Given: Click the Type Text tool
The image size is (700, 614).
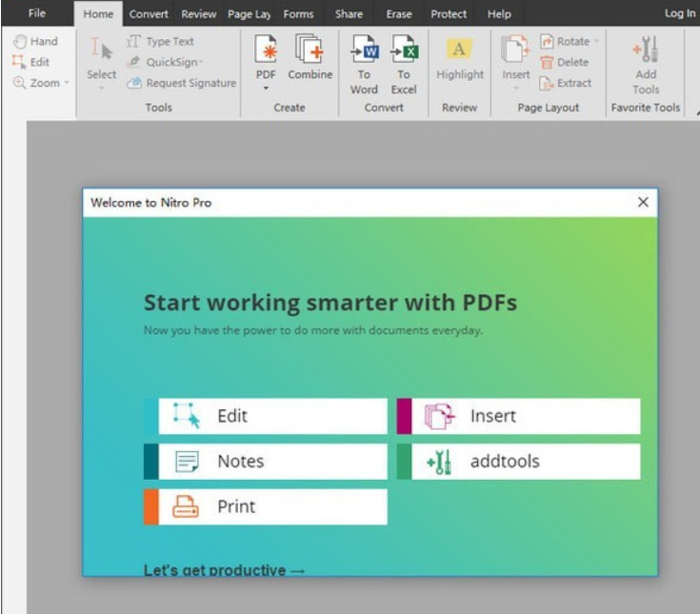Looking at the screenshot, I should (160, 42).
